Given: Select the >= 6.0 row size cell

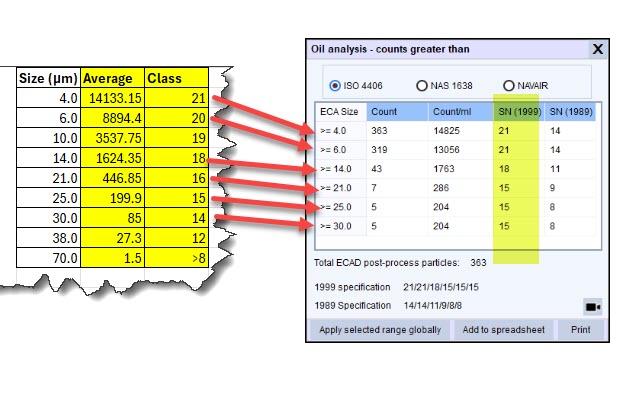Looking at the screenshot, I should click(341, 150).
